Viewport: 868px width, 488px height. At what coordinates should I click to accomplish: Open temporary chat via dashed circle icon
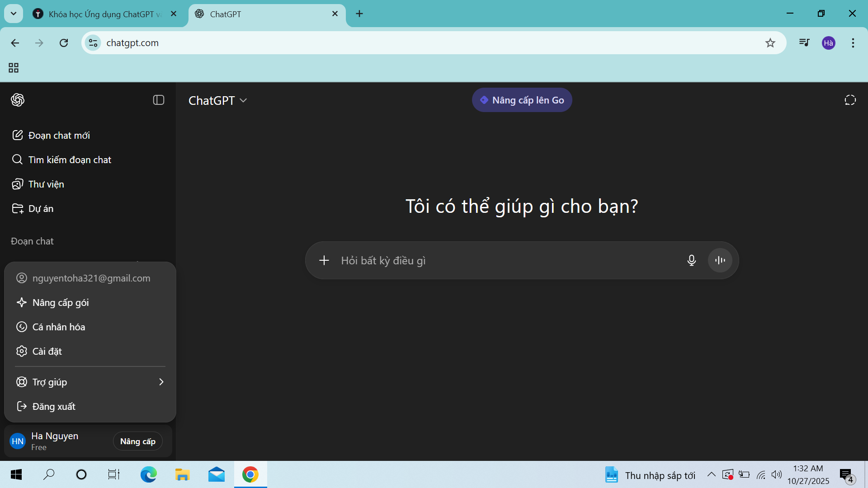tap(850, 100)
